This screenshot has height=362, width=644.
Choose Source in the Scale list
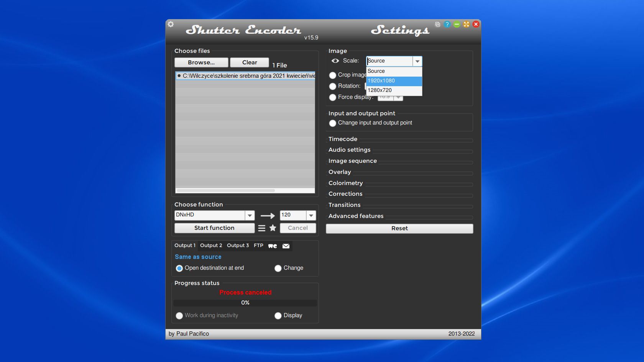coord(394,71)
